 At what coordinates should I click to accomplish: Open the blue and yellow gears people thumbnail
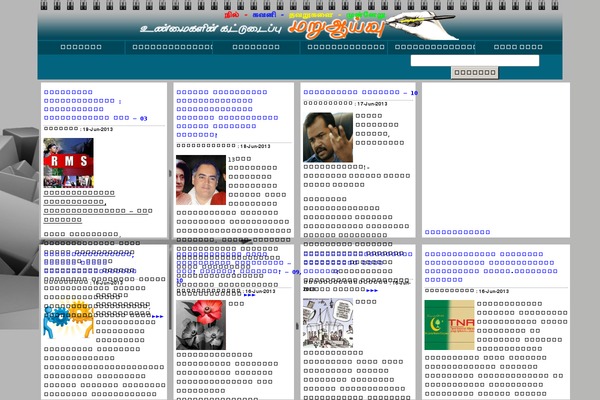point(68,320)
